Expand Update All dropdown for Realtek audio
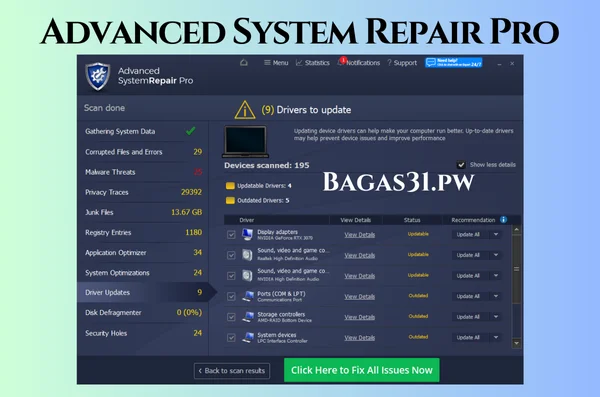600x397 pixels. (496, 255)
